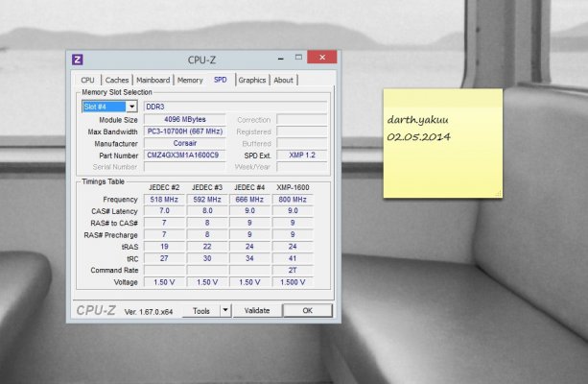Click the XMP 1.2 SPD Ext. value

[x=302, y=155]
